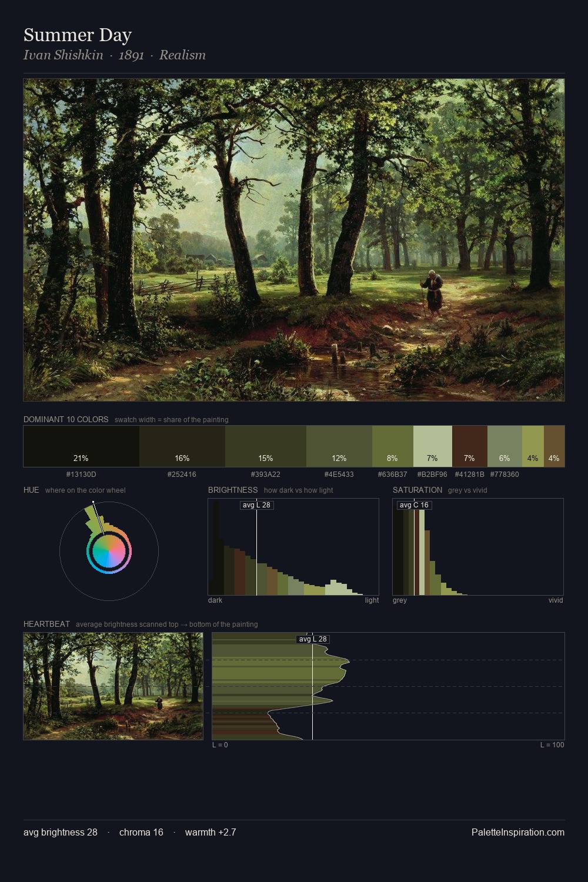This screenshot has height=882, width=588.
Task: Click the SATURATION section heading
Action: coord(417,490)
